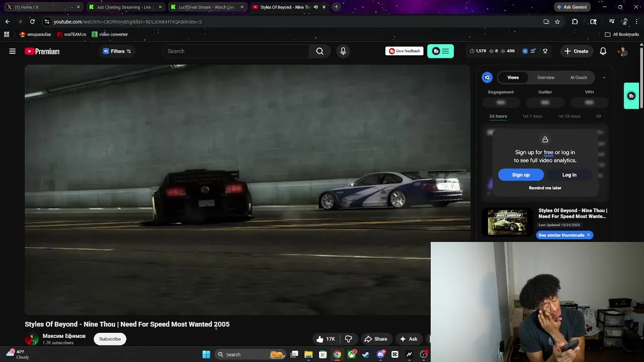The width and height of the screenshot is (644, 362).
Task: Reload the page
Action: point(32,22)
